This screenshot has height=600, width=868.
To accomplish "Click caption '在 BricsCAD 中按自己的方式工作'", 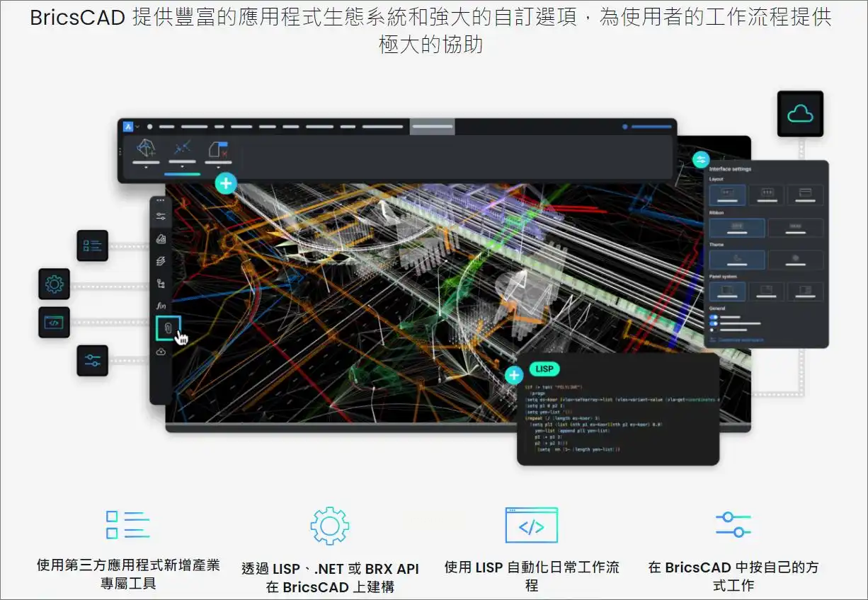I will (733, 576).
